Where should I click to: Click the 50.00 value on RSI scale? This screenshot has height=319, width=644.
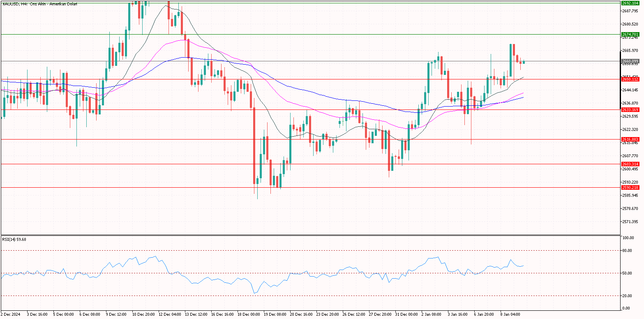click(628, 273)
